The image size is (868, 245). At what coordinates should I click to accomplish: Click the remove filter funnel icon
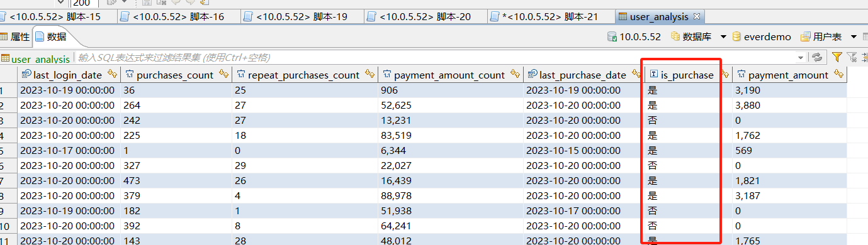(852, 57)
